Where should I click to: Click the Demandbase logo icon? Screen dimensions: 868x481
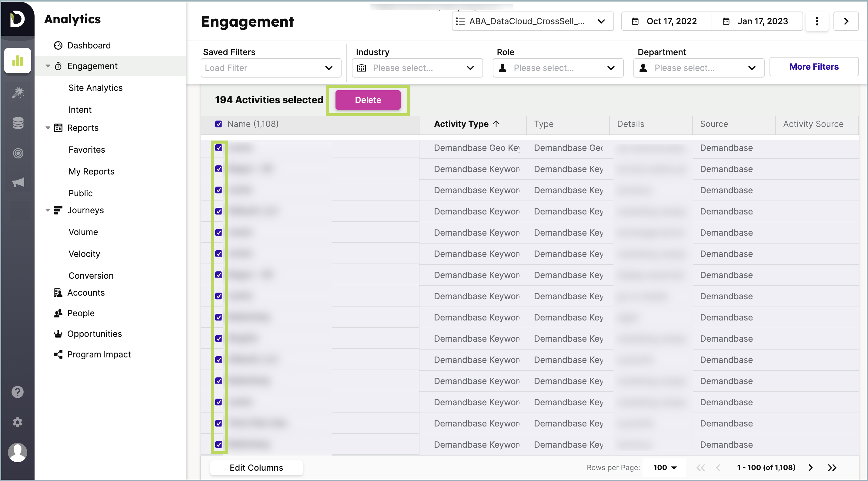(17, 18)
